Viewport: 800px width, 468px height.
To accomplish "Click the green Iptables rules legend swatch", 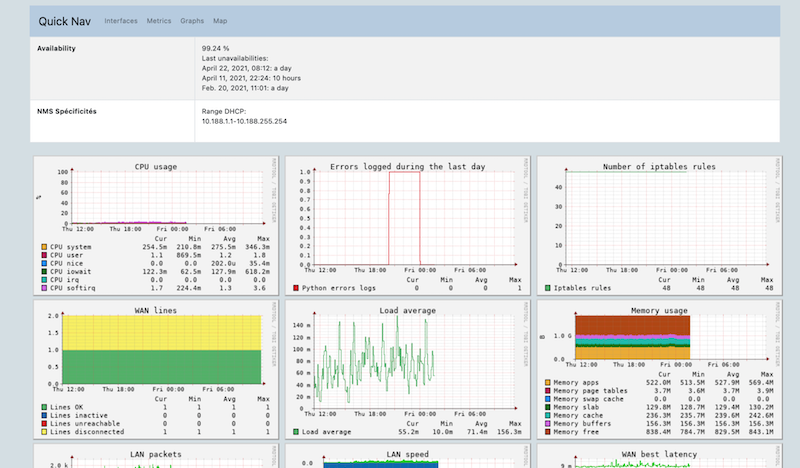I will 547,288.
